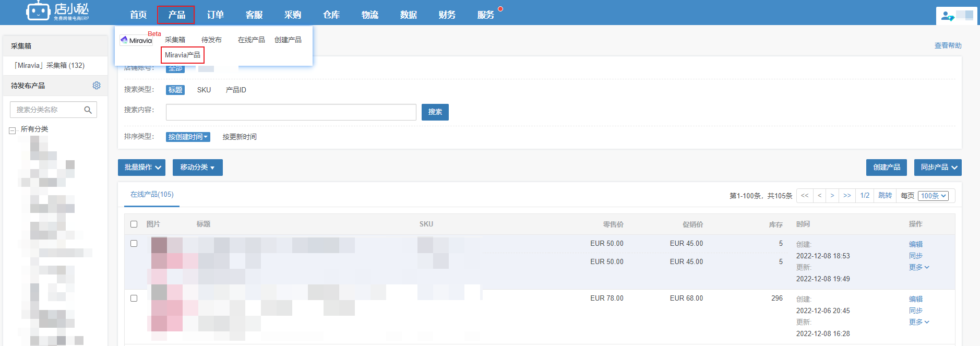Toggle select-all checkbox in table header

134,224
